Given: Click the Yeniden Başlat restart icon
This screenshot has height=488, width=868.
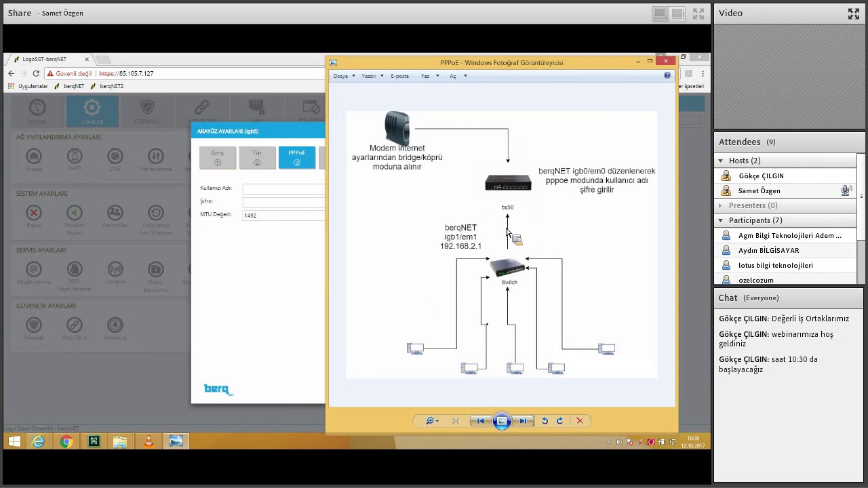Looking at the screenshot, I should coord(75,213).
